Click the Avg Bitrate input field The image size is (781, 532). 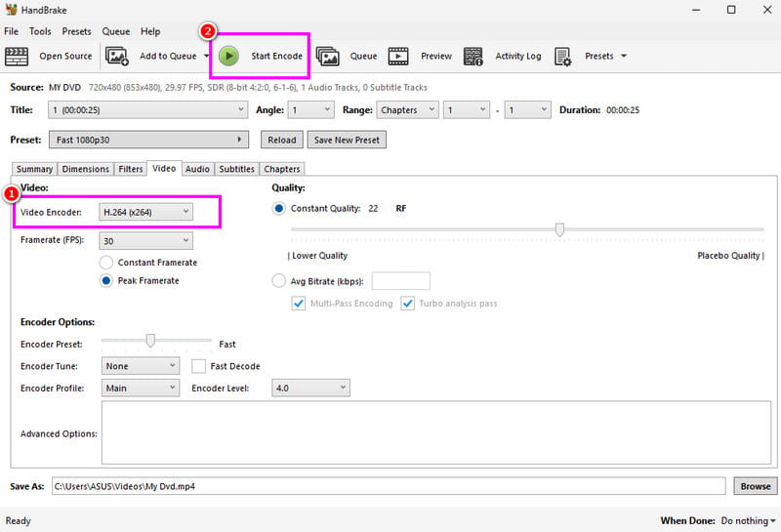click(x=401, y=281)
